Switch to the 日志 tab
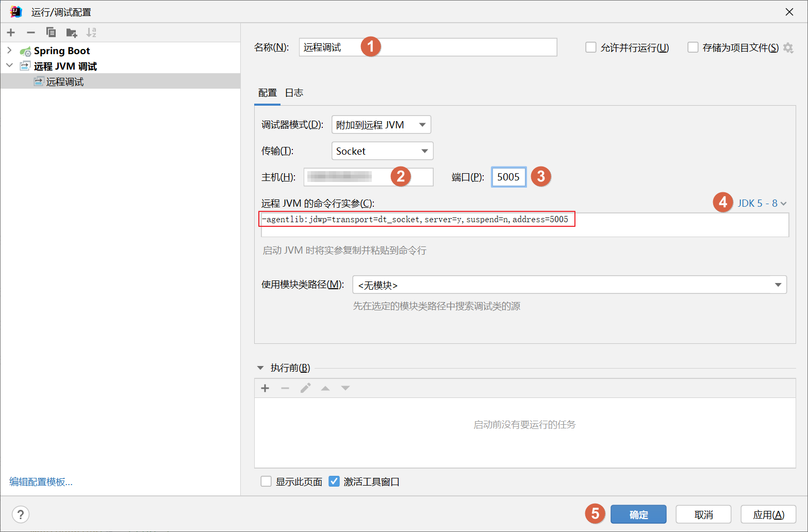Screen dimensions: 808x532 [x=294, y=93]
